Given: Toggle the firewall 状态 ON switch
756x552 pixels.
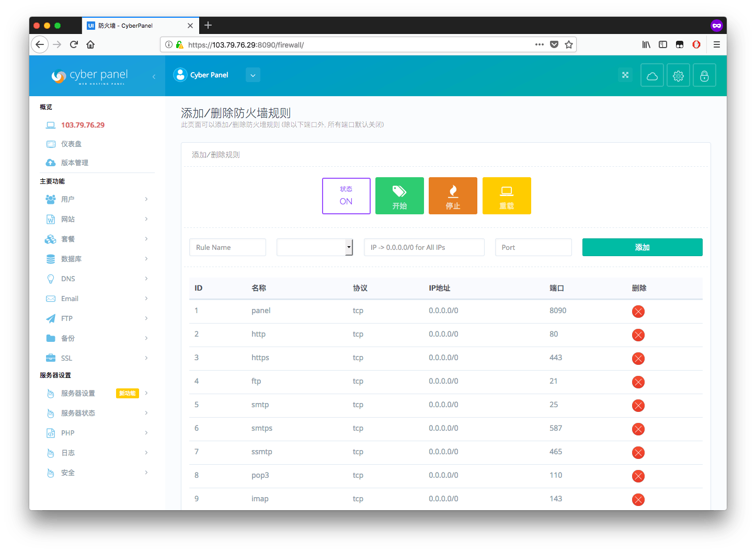Looking at the screenshot, I should click(346, 195).
